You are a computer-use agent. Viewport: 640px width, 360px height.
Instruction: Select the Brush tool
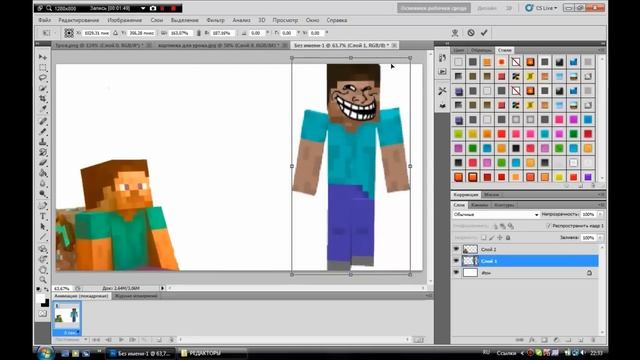42,131
